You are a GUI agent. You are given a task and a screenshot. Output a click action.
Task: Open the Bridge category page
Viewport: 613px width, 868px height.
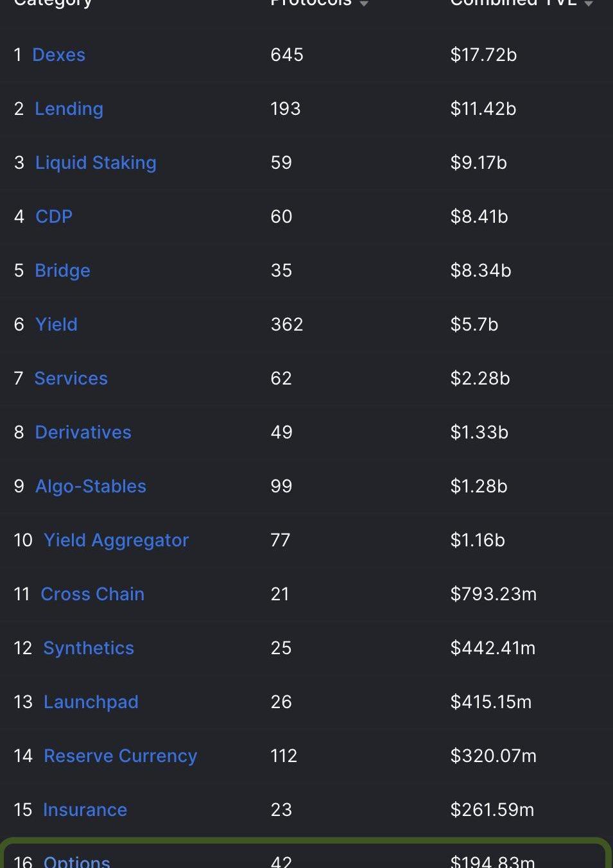click(x=62, y=271)
